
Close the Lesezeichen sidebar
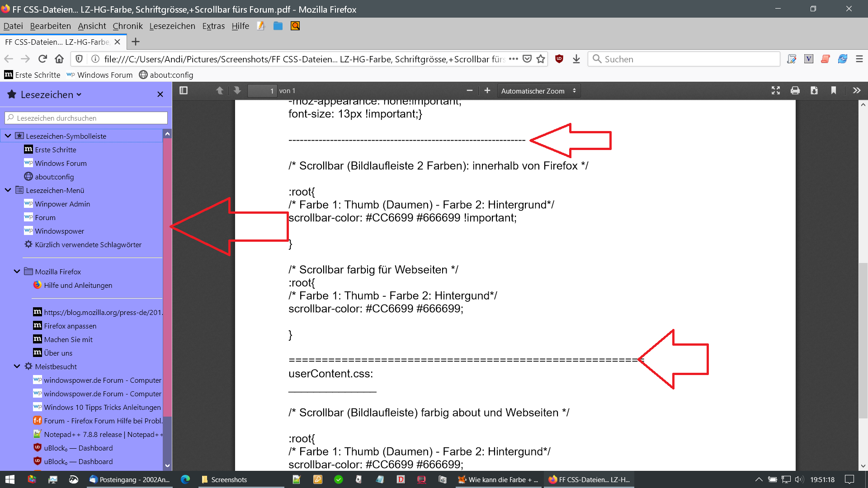pyautogui.click(x=160, y=94)
